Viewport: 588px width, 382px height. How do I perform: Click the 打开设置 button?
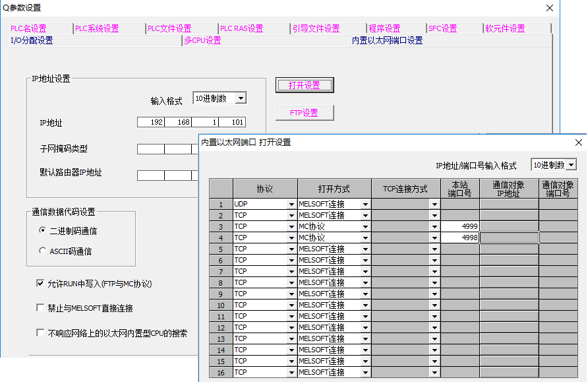click(x=304, y=85)
